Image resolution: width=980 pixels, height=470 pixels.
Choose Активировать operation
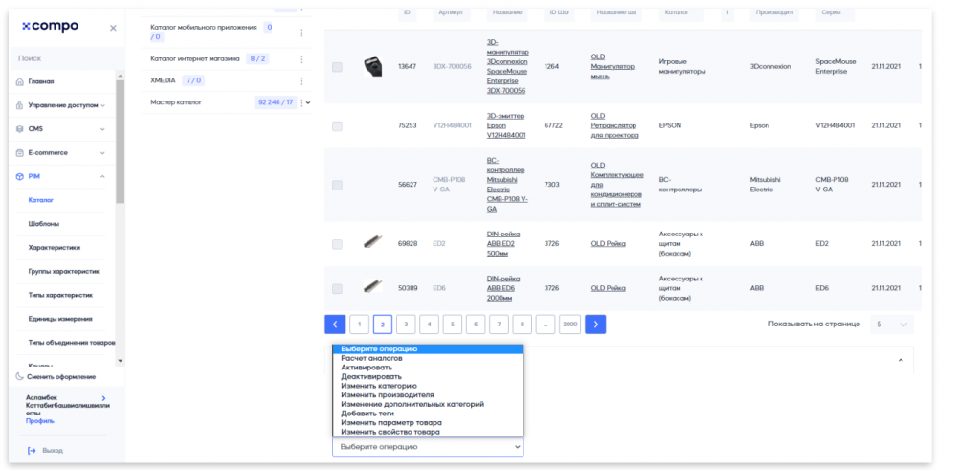428,368
